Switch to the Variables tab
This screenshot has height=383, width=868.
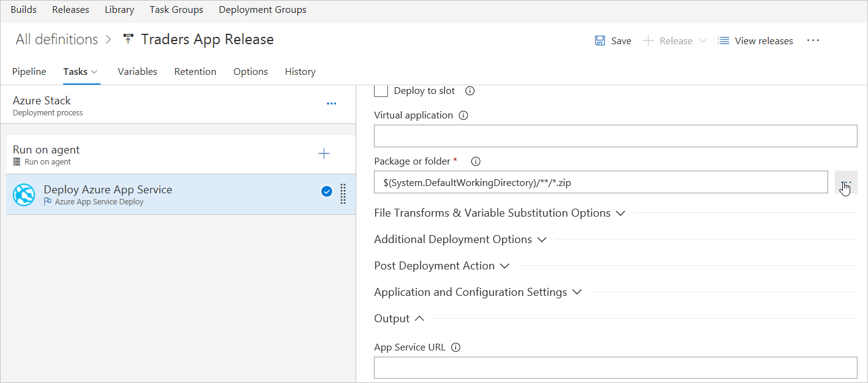pos(137,72)
